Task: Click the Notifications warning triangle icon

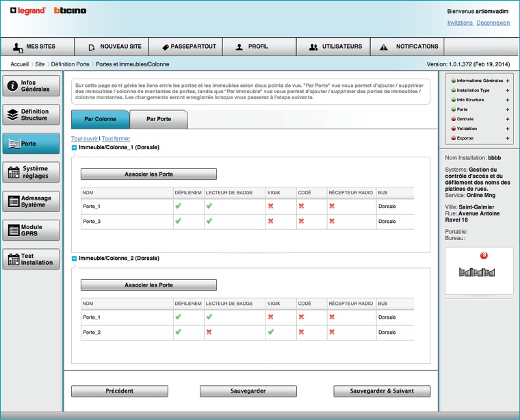Action: (x=383, y=47)
